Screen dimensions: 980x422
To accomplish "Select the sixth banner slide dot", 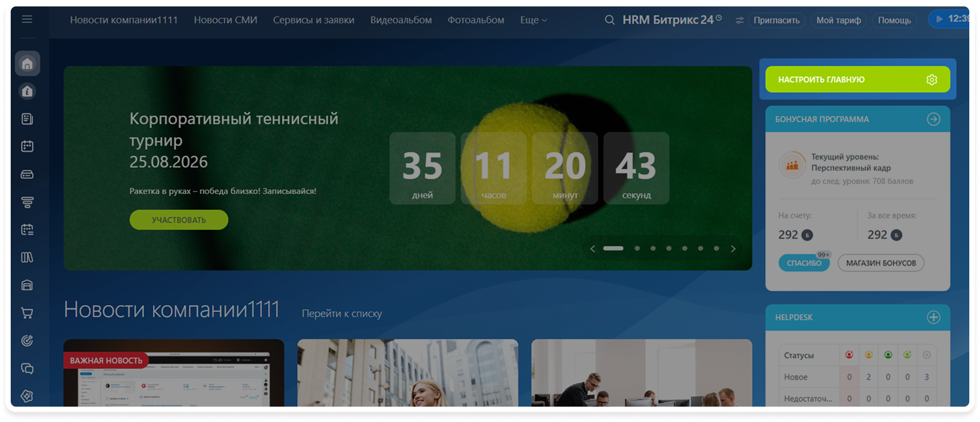I will pyautogui.click(x=700, y=248).
